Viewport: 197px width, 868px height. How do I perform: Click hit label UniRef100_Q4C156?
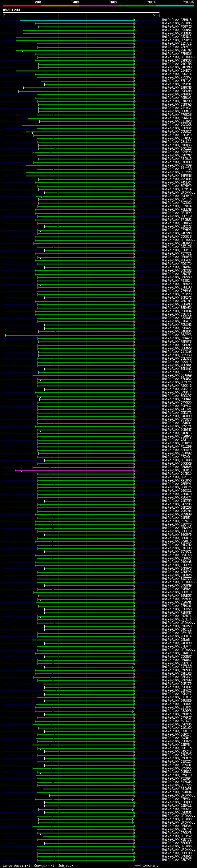click(x=177, y=64)
